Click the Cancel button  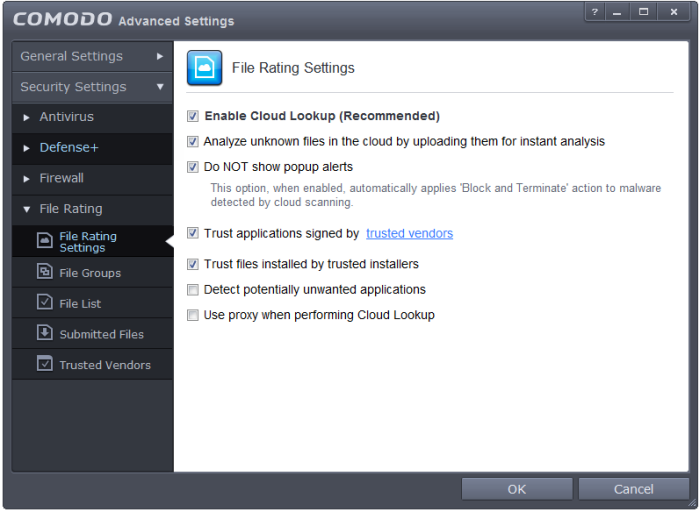[633, 489]
